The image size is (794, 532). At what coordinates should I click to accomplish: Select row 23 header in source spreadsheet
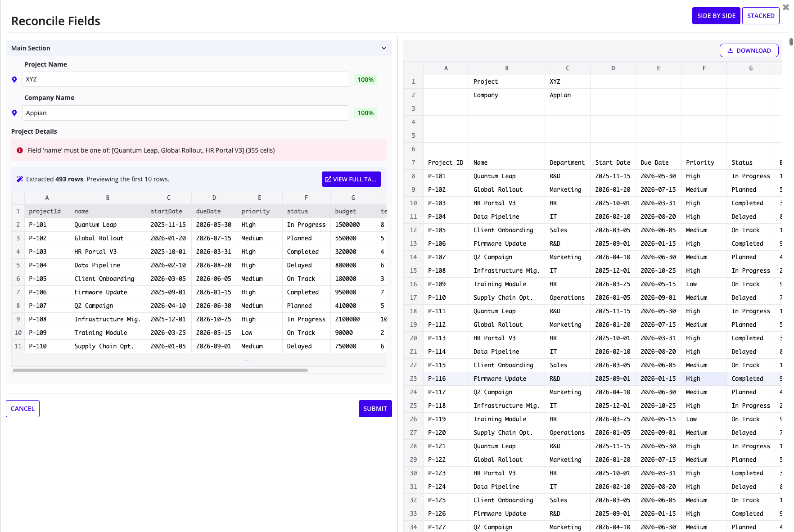coord(413,379)
